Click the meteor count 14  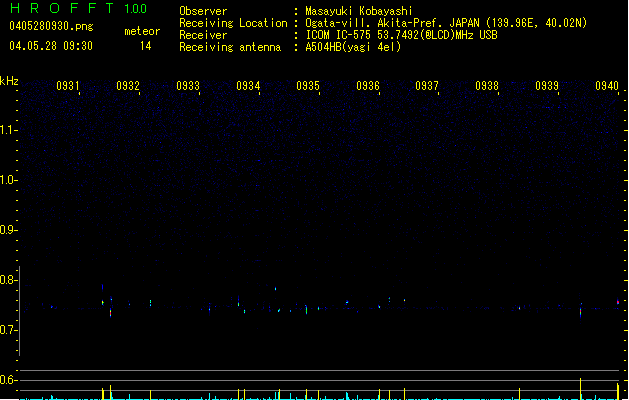point(146,46)
